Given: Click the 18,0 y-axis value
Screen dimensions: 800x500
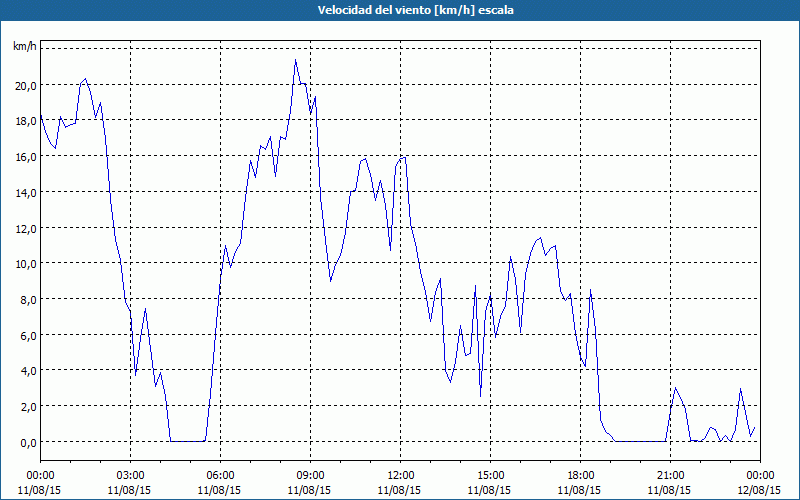Looking at the screenshot, I should coord(26,121).
